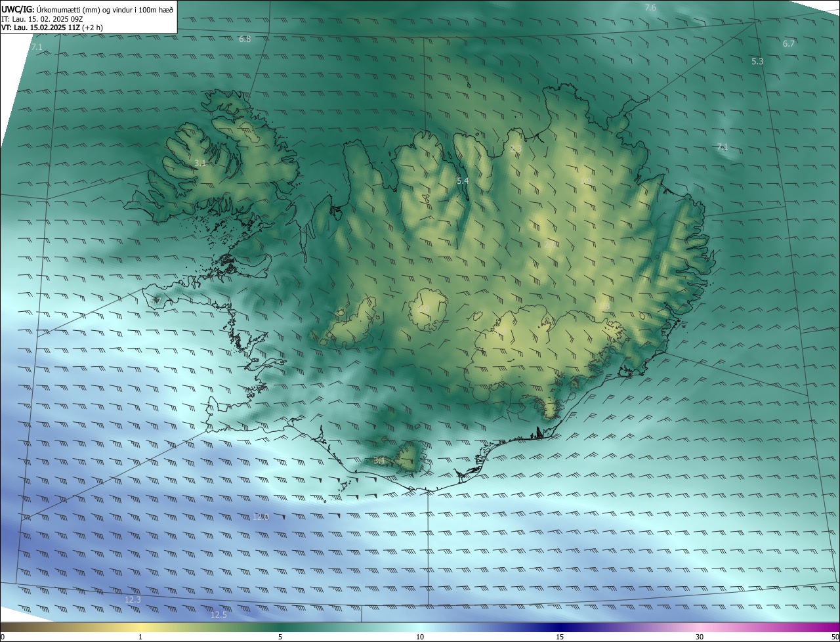Click the title 'UWC/IG: Úrkomumætti (mm) og vindur í 100m hæð'
Screen dimensions: 840x642
pyautogui.click(x=87, y=9)
